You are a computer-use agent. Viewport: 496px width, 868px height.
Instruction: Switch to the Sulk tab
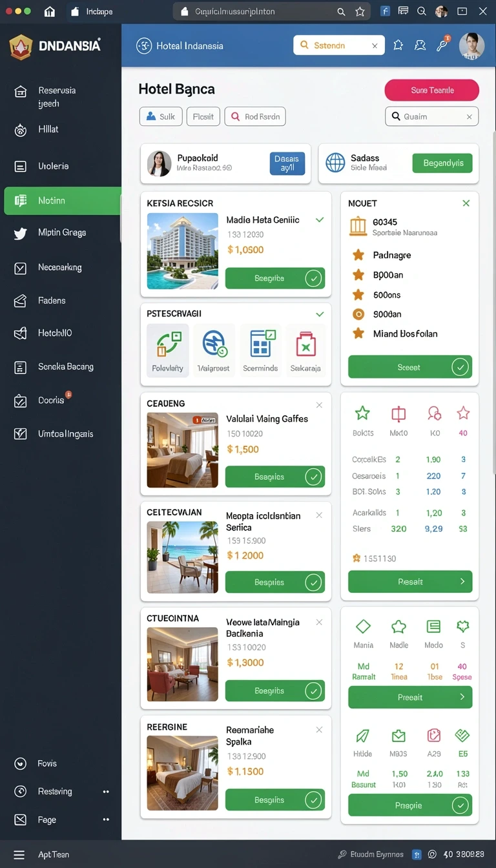[x=161, y=117]
